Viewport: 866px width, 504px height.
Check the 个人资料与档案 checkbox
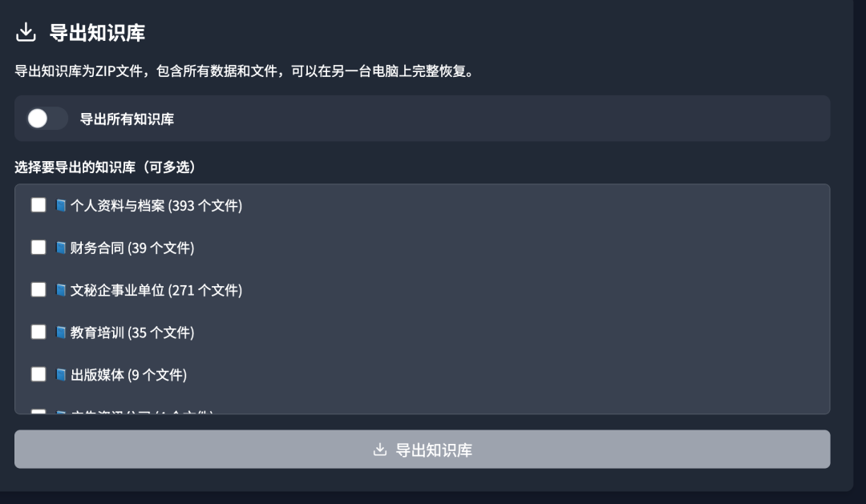[x=38, y=206]
